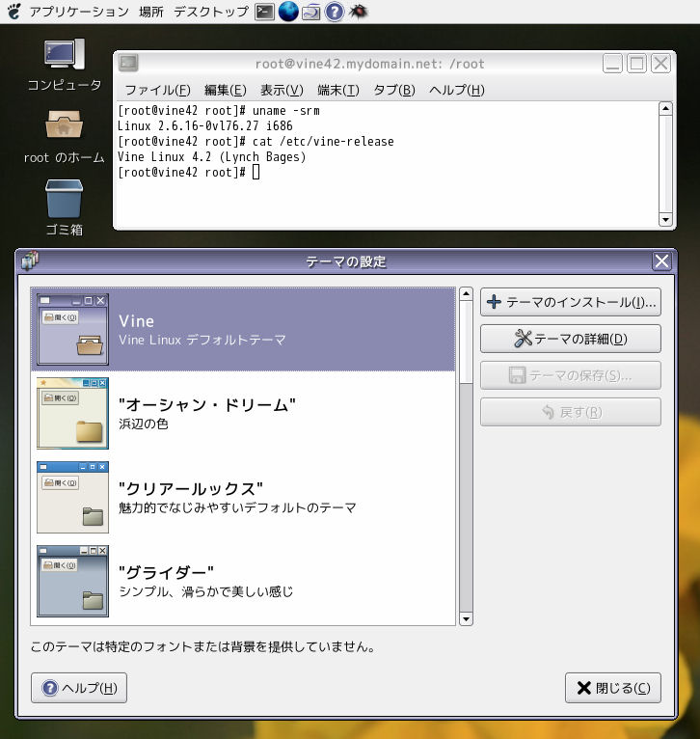700x739 pixels.
Task: Open 編集(E) menu in terminal
Action: tap(226, 90)
